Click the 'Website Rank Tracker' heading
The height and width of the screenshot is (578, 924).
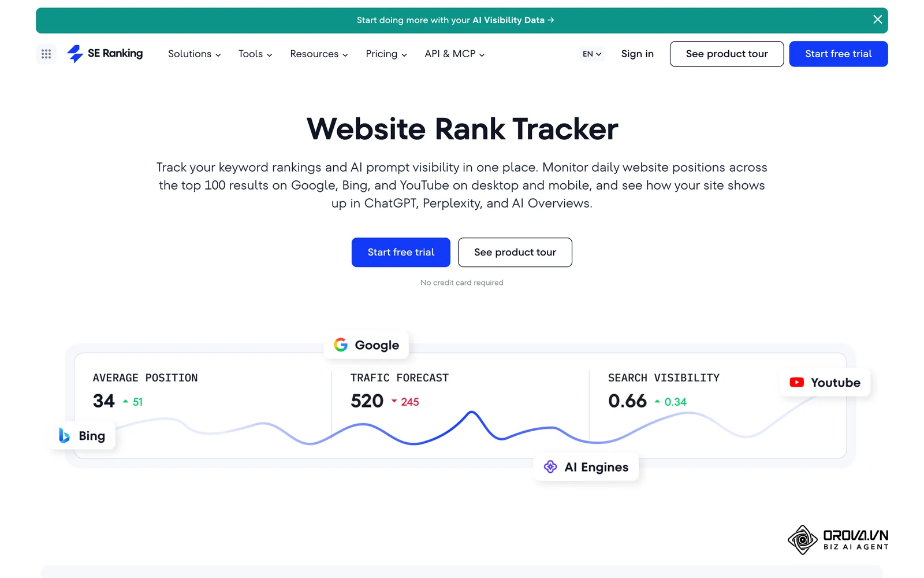tap(462, 129)
